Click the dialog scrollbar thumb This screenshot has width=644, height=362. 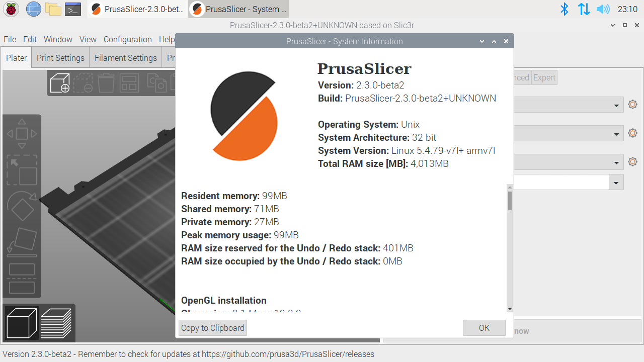510,201
